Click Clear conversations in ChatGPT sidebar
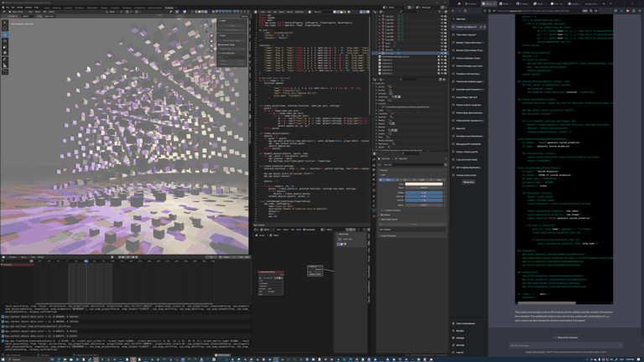This screenshot has width=644, height=362. point(465,323)
